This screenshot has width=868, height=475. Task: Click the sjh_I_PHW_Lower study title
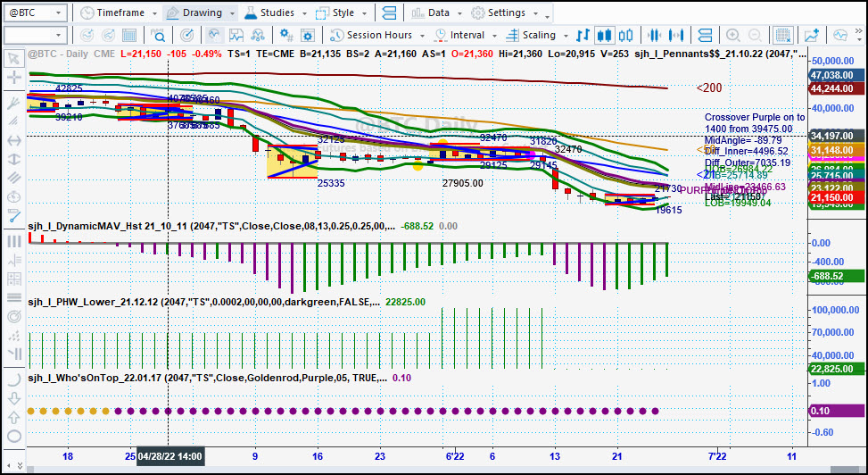tap(204, 302)
